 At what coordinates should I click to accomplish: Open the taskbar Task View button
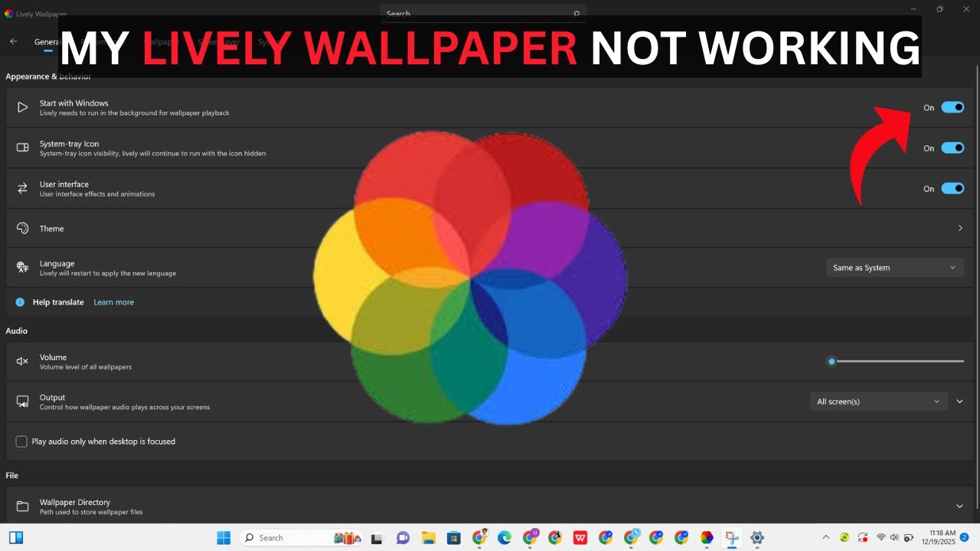point(377,538)
